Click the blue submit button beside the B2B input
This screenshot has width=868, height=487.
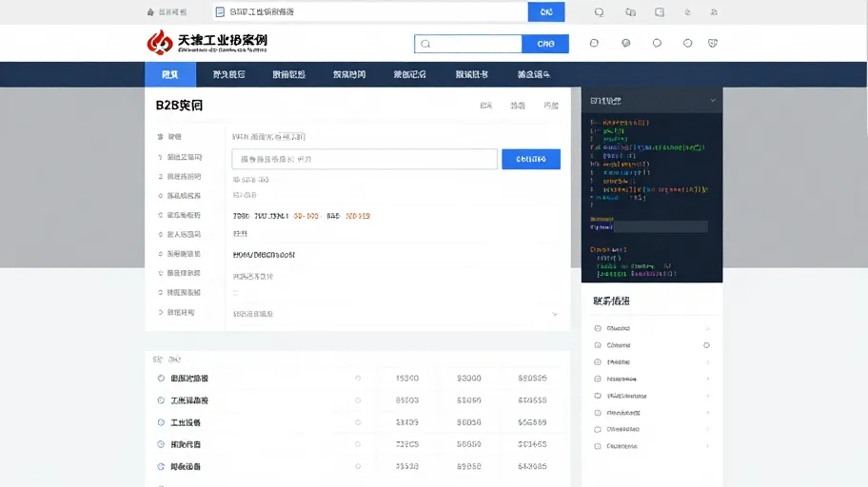(531, 159)
